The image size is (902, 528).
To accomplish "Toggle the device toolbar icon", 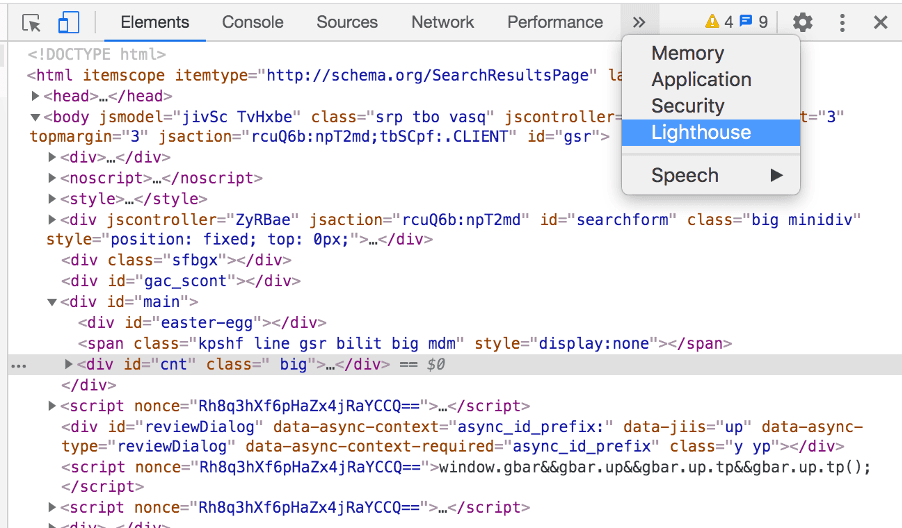I will pyautogui.click(x=68, y=23).
